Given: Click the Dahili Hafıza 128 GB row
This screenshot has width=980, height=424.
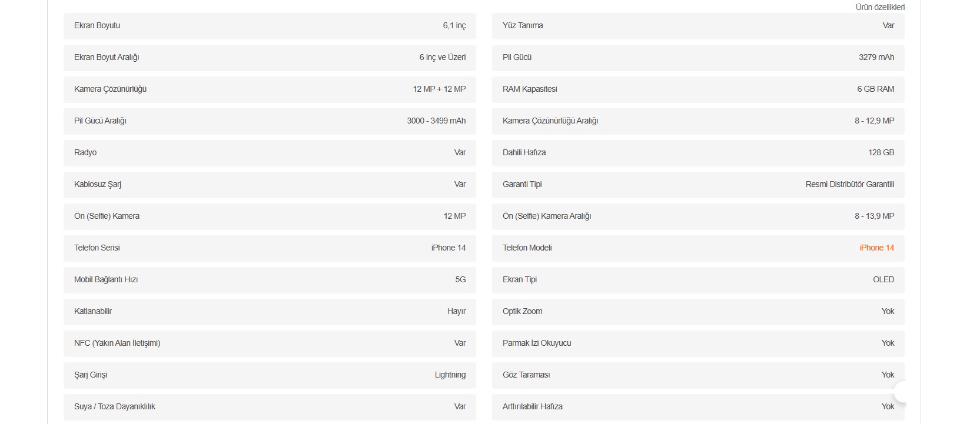Looking at the screenshot, I should [x=698, y=153].
